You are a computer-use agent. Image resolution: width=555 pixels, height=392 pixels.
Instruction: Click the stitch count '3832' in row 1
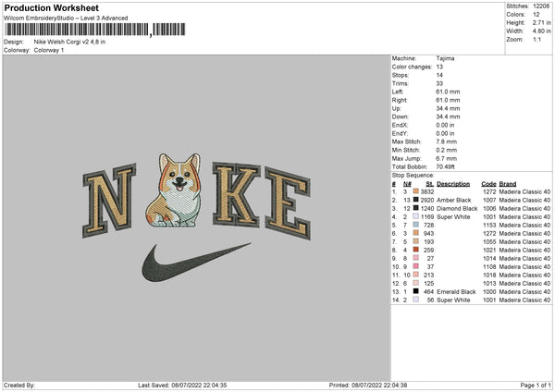[x=426, y=191]
